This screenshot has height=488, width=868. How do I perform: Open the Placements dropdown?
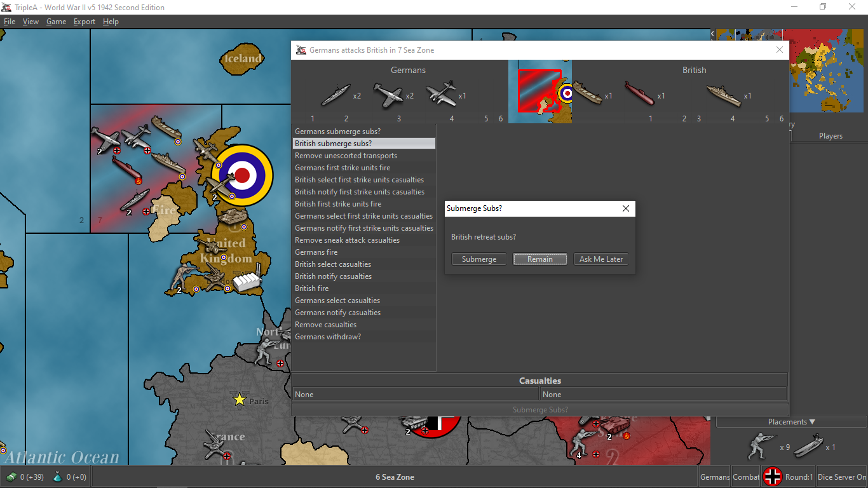coord(790,421)
